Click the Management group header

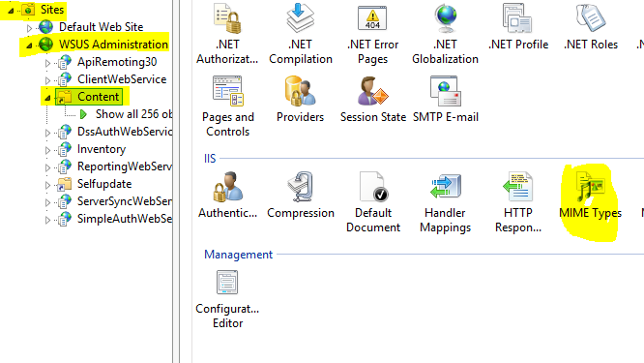238,255
